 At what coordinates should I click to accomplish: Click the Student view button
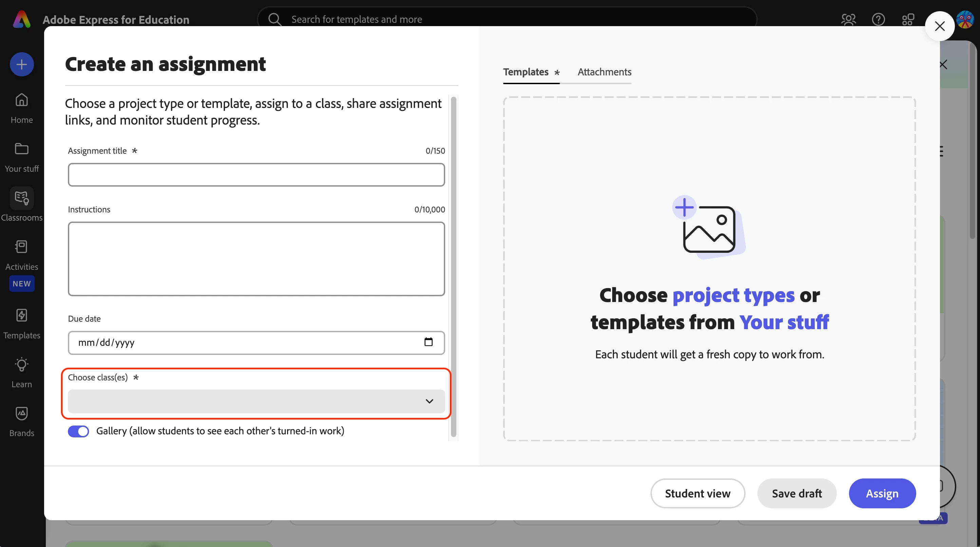[698, 493]
